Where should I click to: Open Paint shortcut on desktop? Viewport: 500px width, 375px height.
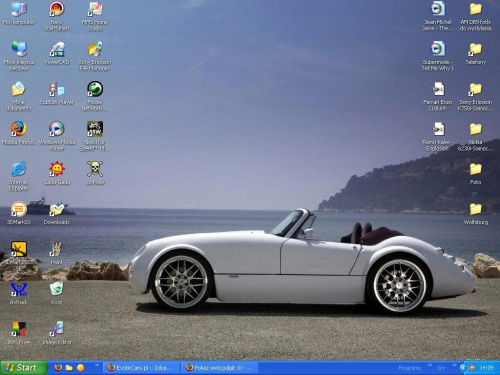click(x=57, y=249)
